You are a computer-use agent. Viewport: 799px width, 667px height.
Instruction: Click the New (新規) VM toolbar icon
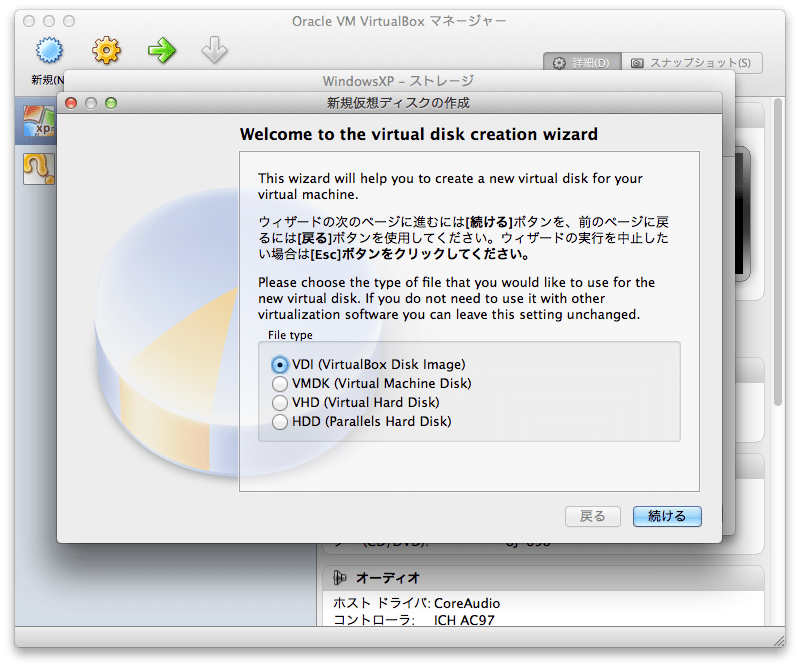coord(49,50)
